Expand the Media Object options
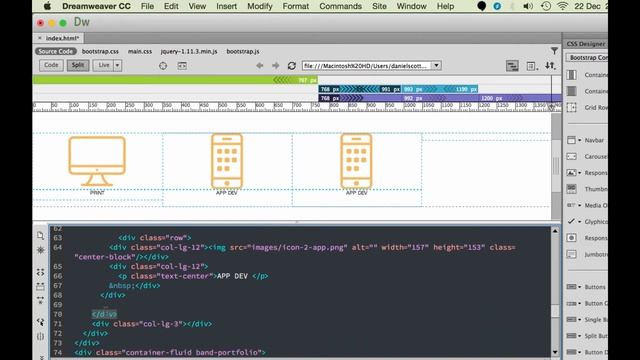This screenshot has width=640, height=360. click(580, 205)
